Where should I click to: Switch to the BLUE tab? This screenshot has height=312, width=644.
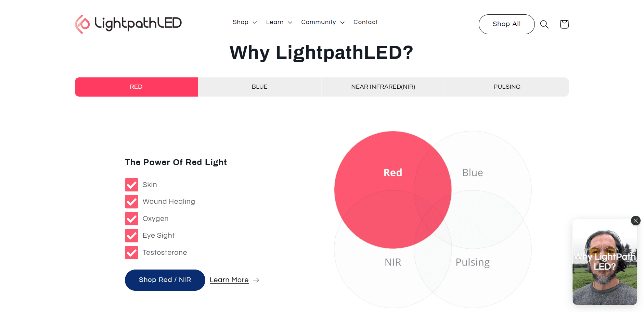(259, 87)
